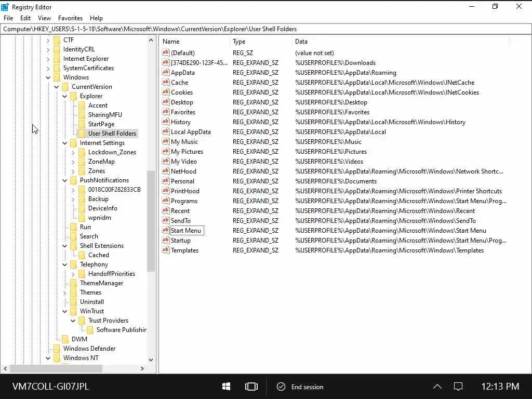Select the Programs value icon

click(x=166, y=201)
